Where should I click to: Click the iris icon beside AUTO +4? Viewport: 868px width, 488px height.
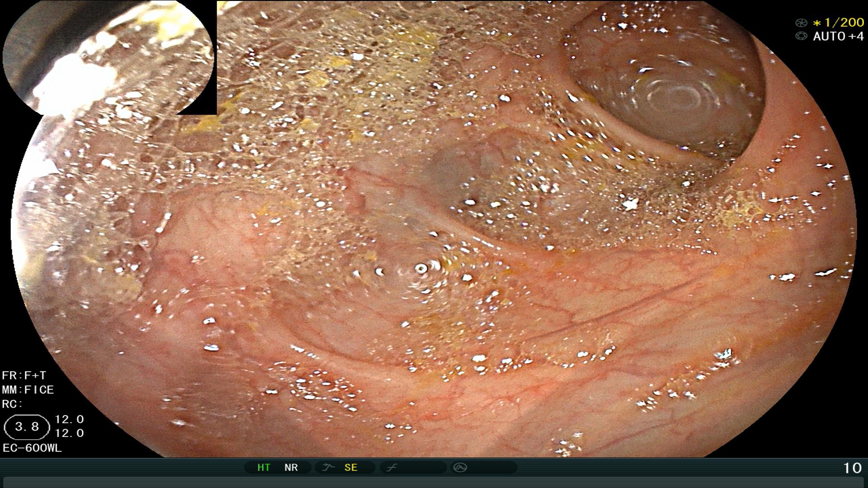[x=801, y=36]
